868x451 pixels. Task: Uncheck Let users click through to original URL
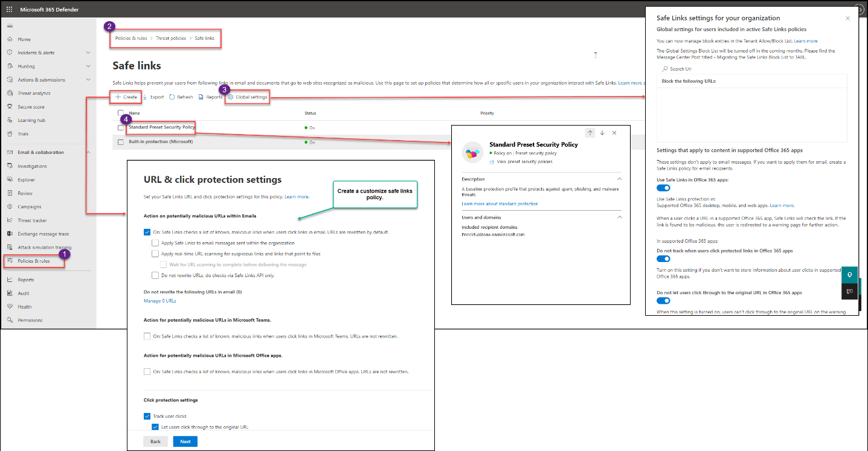pos(155,427)
